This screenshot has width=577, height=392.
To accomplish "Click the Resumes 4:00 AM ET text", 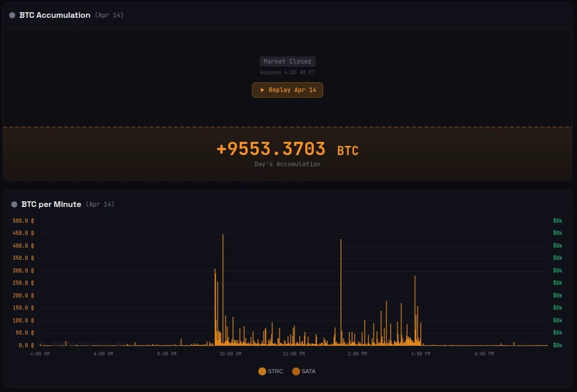I will [x=287, y=72].
